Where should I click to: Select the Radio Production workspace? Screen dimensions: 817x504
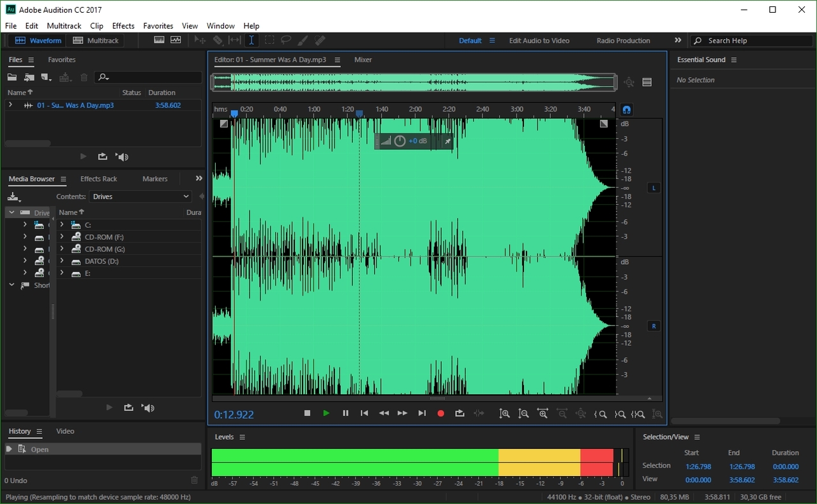(623, 40)
